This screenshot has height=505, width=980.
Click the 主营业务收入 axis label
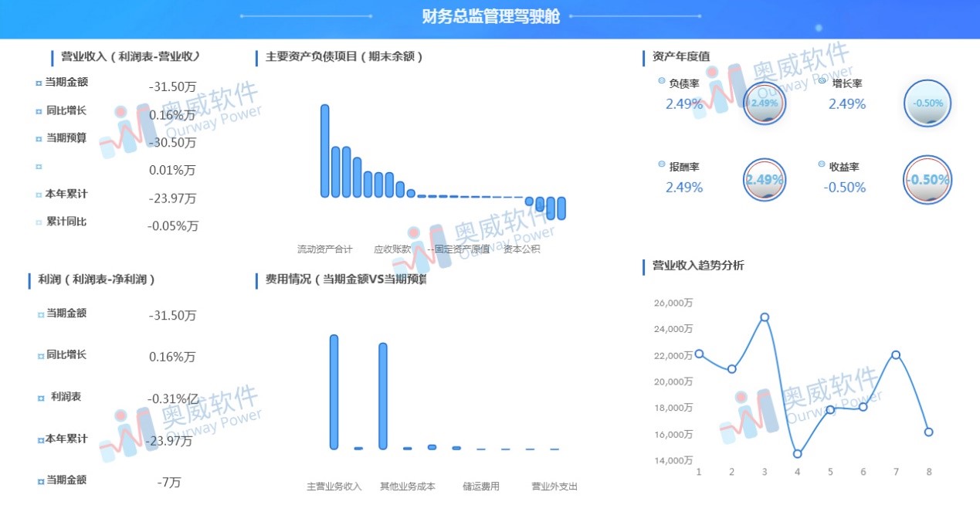pyautogui.click(x=333, y=486)
